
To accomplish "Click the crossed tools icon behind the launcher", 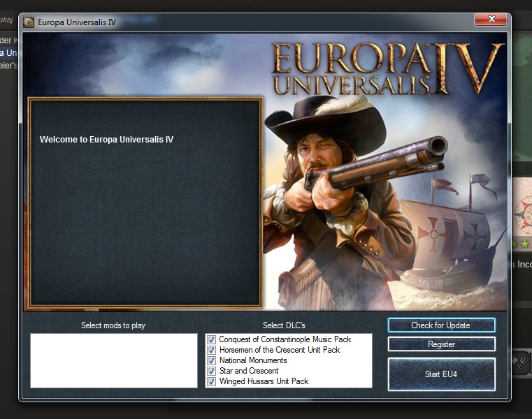I will (x=522, y=363).
